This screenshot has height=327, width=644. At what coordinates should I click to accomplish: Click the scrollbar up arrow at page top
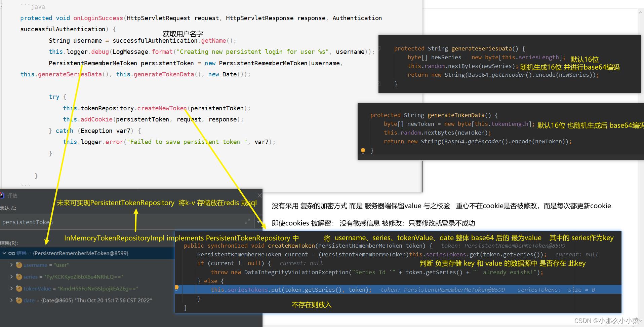tap(641, 12)
